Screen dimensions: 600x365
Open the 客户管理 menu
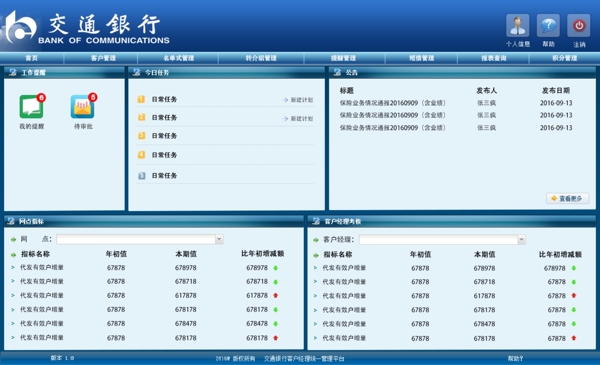[x=103, y=58]
